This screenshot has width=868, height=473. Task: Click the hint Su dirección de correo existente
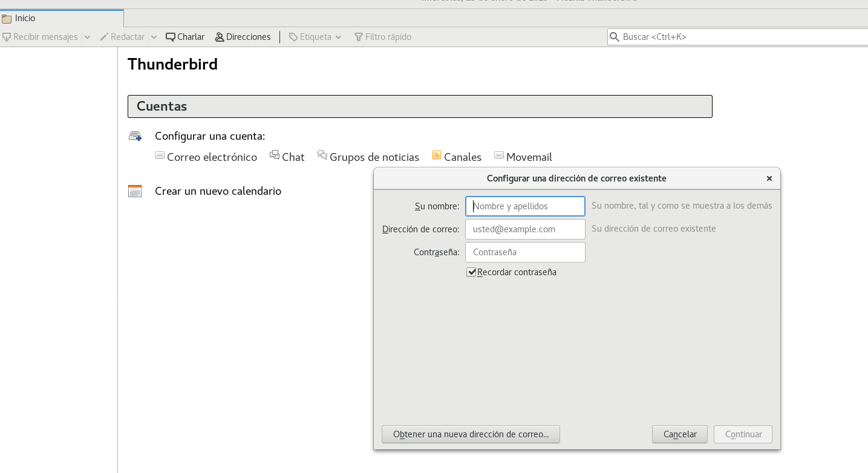pyautogui.click(x=654, y=229)
